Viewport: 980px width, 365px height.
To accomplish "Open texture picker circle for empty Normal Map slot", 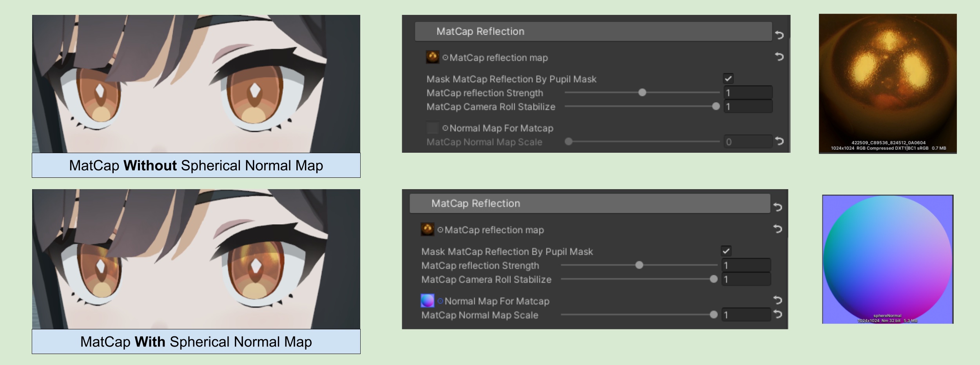I will tap(445, 128).
